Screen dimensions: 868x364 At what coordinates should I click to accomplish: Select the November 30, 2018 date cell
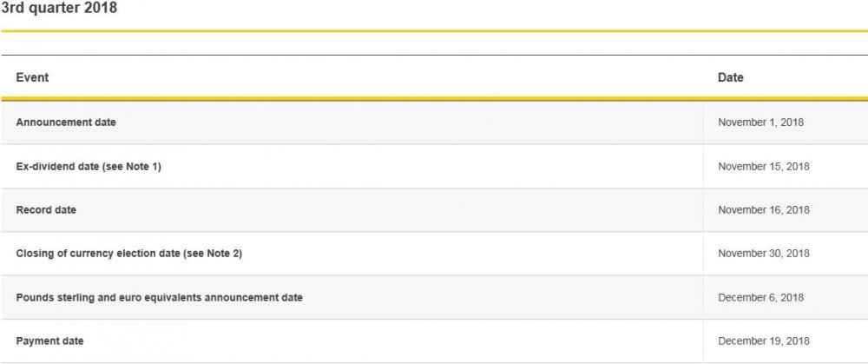point(763,254)
